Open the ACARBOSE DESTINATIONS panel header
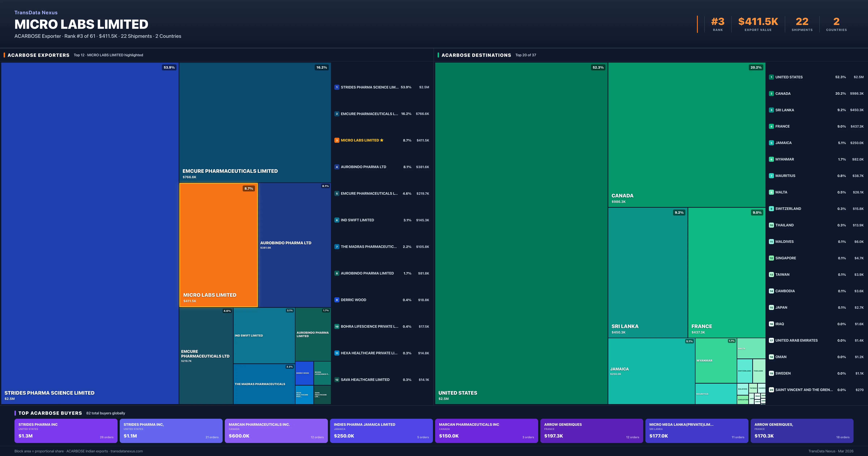This screenshot has width=868, height=456. 476,55
